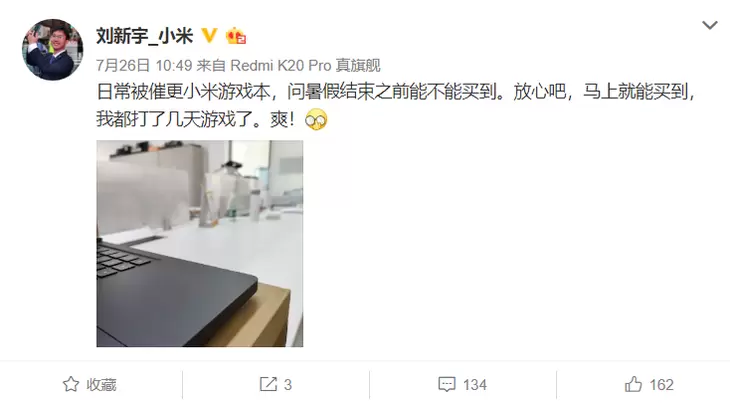
Task: Click the 来自 label before the device name
Action: 211,65
